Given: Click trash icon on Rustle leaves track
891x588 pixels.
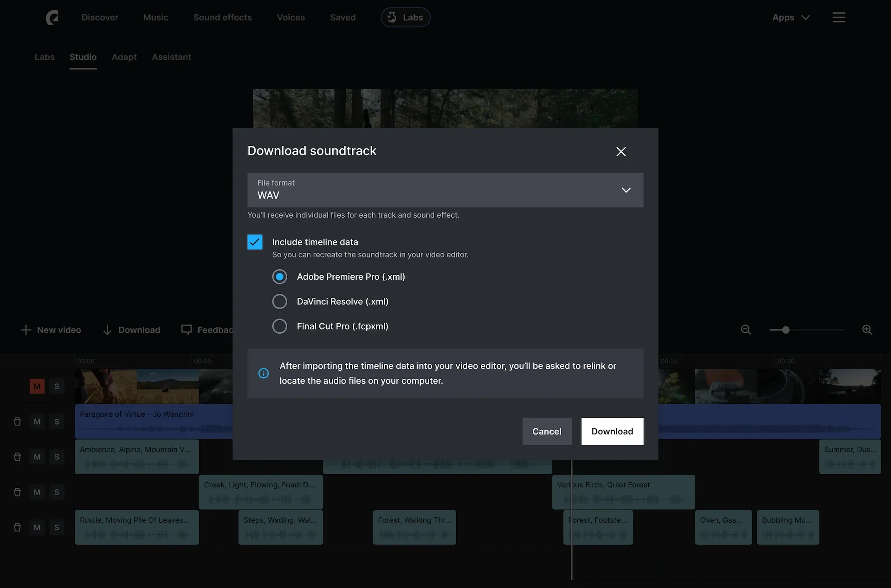Looking at the screenshot, I should [17, 527].
